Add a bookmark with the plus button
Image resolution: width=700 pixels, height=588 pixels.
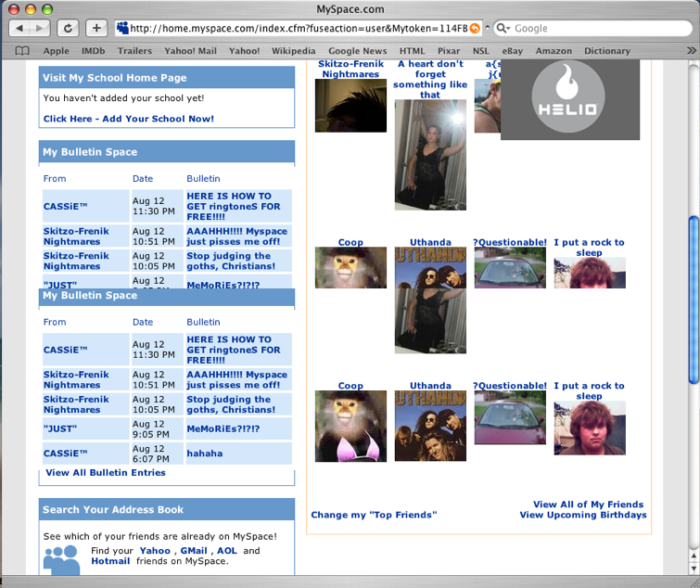[x=96, y=28]
